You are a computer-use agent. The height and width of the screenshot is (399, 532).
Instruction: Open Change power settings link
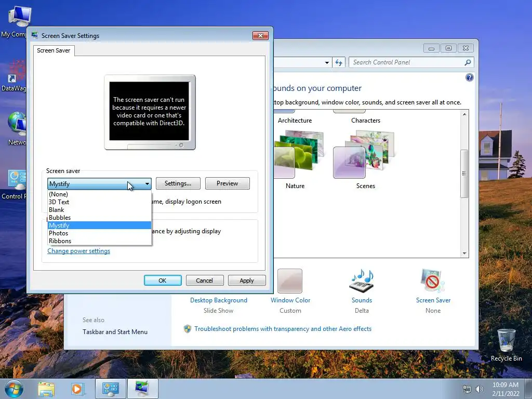point(79,251)
